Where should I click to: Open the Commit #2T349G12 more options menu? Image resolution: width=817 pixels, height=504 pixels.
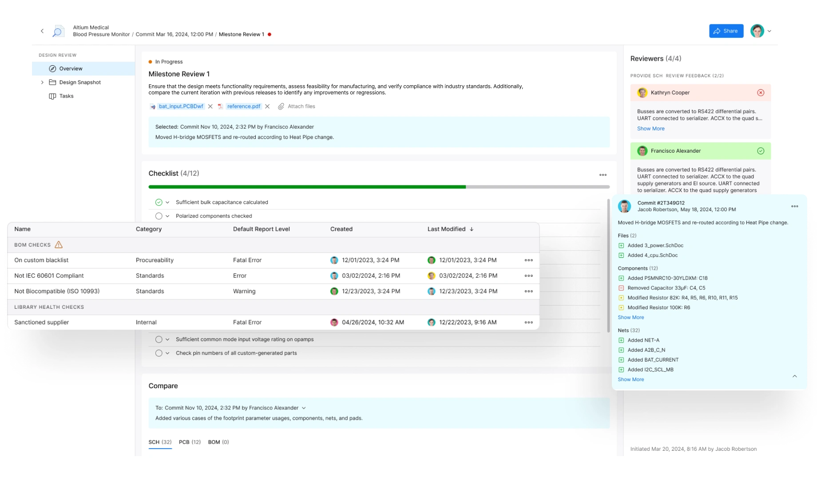click(794, 206)
